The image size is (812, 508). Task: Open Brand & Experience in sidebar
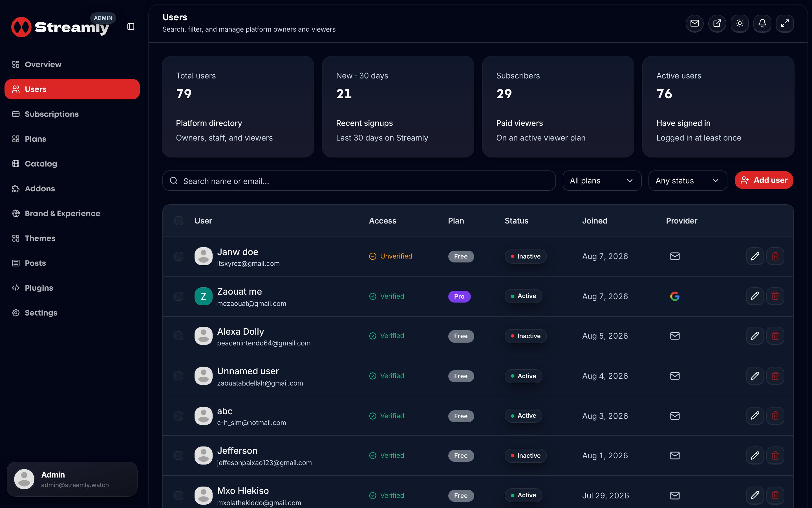72,214
